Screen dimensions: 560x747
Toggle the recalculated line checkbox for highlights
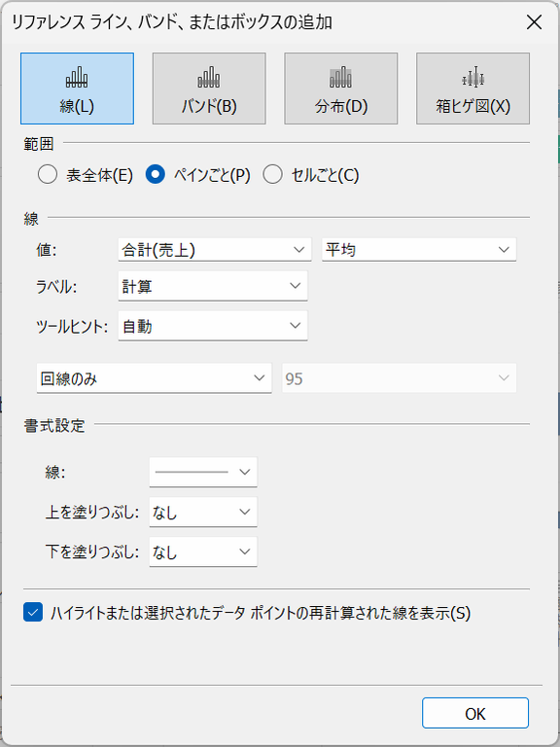pyautogui.click(x=33, y=613)
